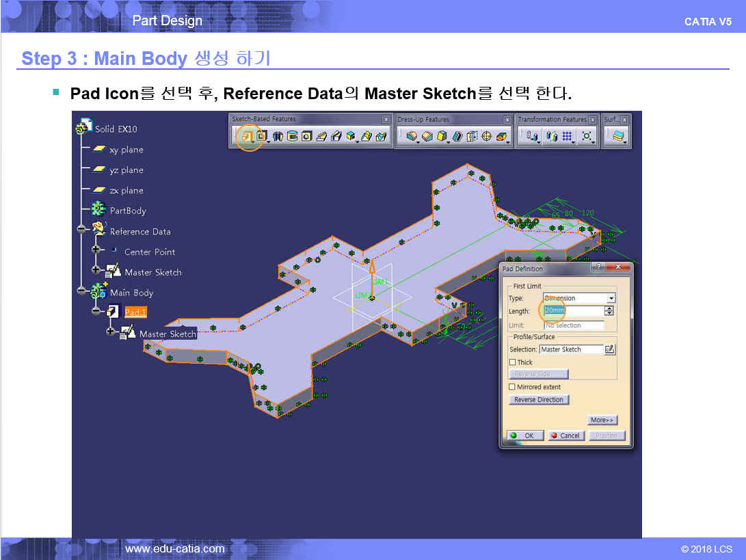Viewport: 746px width, 560px height.
Task: Select PartBody in the specification tree
Action: (127, 211)
